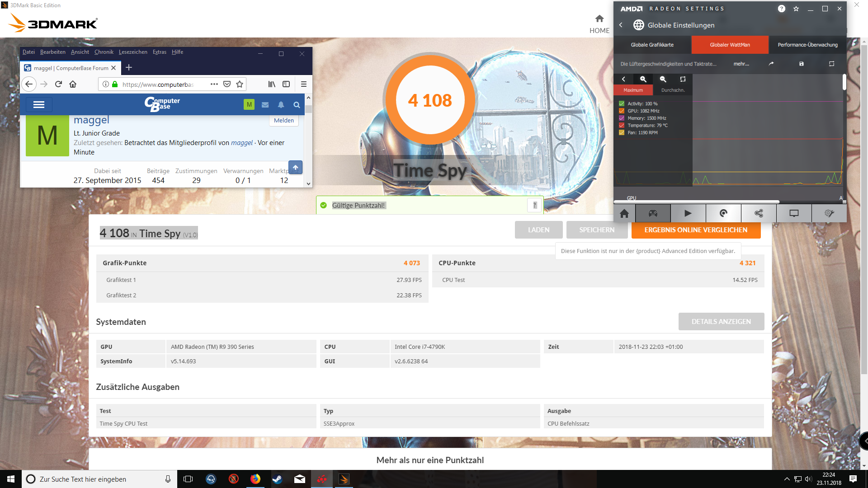Open the ReLive icon in Radeon bottom bar
868x488 pixels.
[x=723, y=213]
